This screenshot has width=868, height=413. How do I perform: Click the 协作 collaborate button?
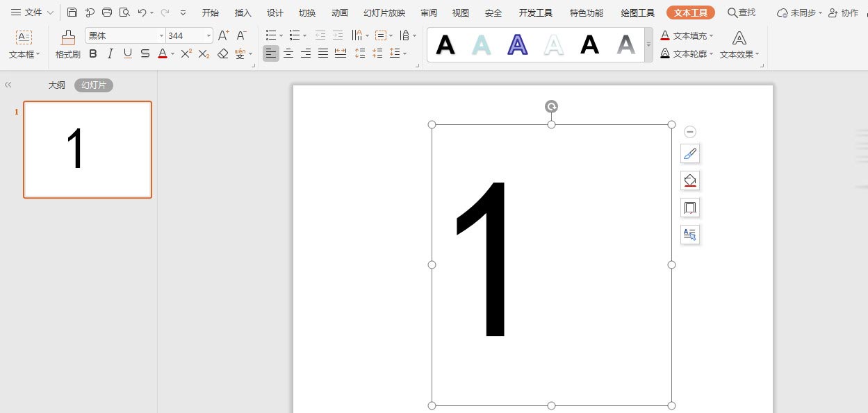[843, 12]
